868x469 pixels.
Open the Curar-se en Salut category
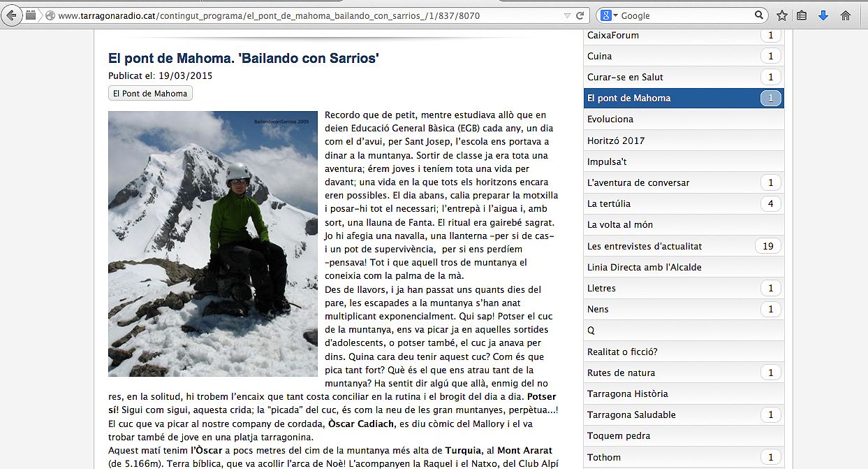pos(684,77)
